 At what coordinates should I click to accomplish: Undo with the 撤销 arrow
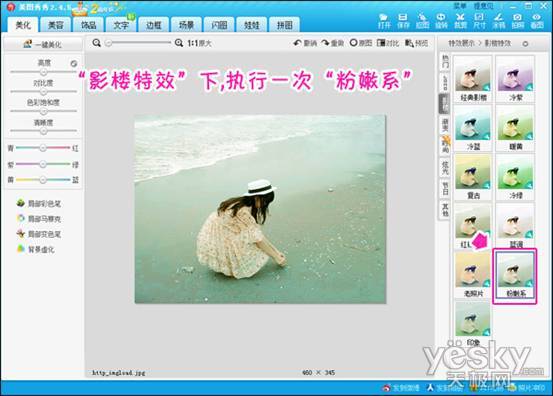click(305, 43)
